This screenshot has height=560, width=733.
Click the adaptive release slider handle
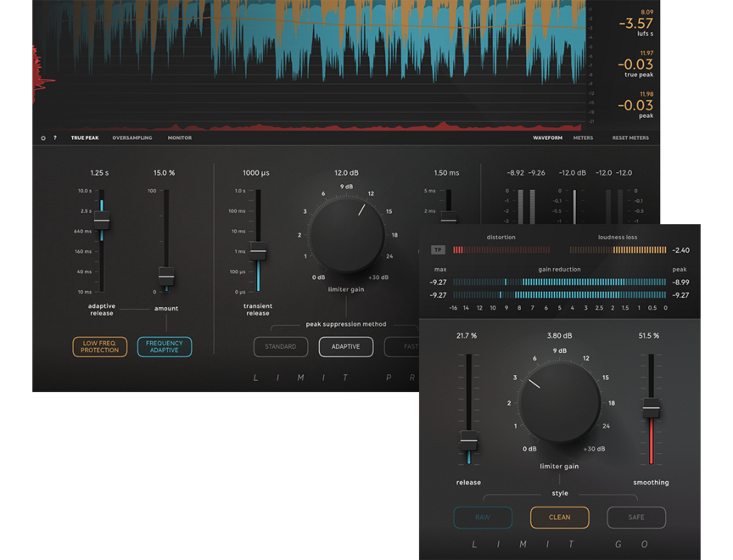[x=102, y=220]
